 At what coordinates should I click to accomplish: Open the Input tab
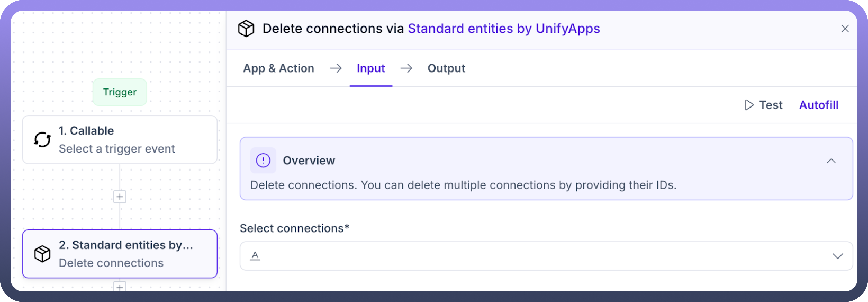pos(371,69)
